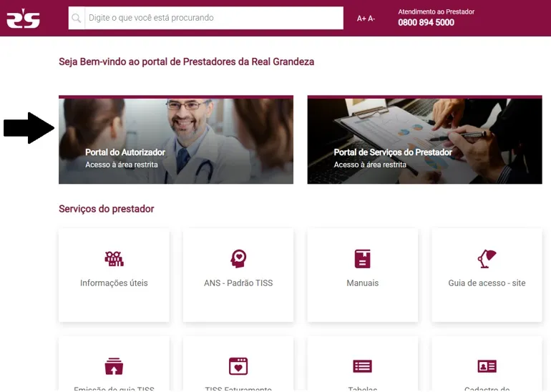This screenshot has width=551, height=392.
Task: Open the Portal de Serviços do Prestador banner
Action: point(425,139)
